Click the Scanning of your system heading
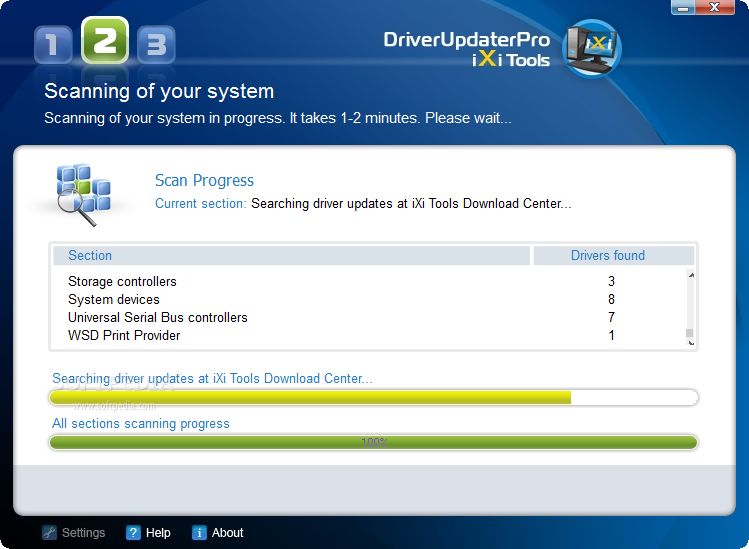This screenshot has width=749, height=549. (159, 91)
